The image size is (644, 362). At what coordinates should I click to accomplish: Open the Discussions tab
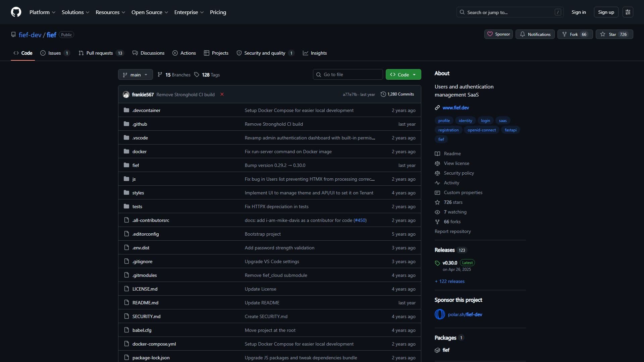[x=148, y=53]
